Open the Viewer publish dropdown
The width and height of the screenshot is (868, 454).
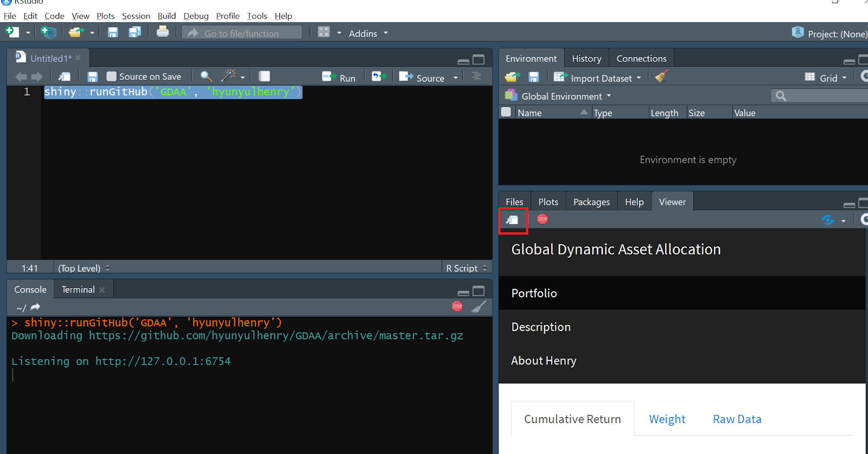(x=844, y=221)
